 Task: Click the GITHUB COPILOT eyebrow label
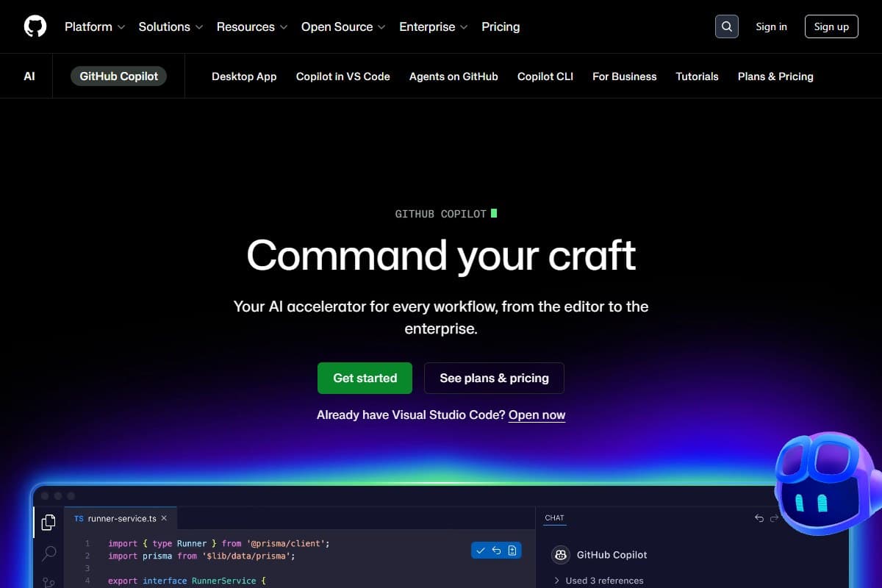coord(441,214)
